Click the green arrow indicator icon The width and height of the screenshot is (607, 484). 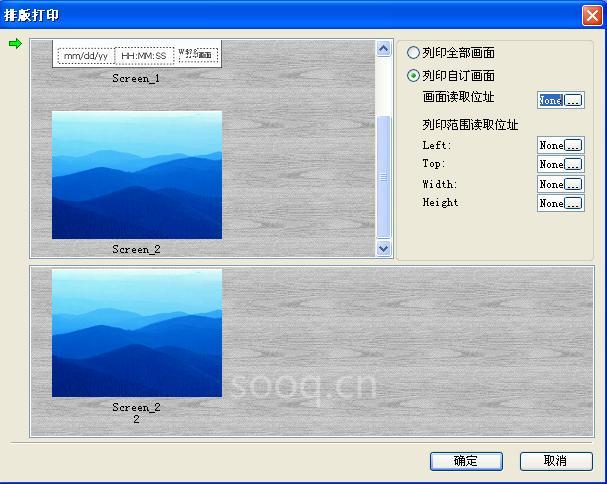tap(14, 44)
